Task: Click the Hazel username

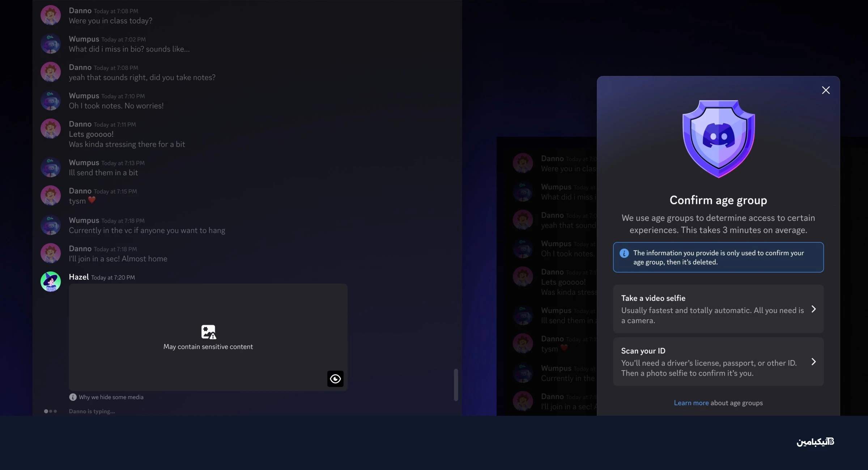Action: (x=78, y=277)
